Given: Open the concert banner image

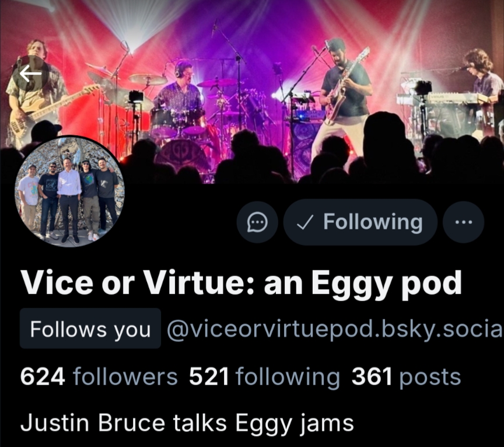Looking at the screenshot, I should point(252,92).
